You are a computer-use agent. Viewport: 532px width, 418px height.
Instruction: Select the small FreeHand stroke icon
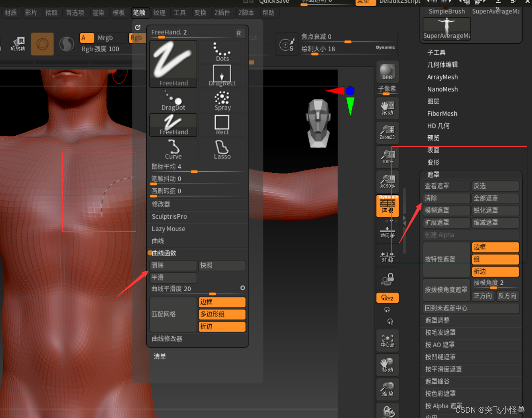(173, 125)
